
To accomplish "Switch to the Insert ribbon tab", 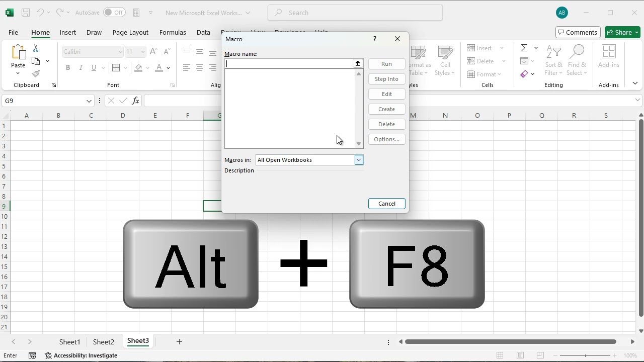I will pos(68,32).
